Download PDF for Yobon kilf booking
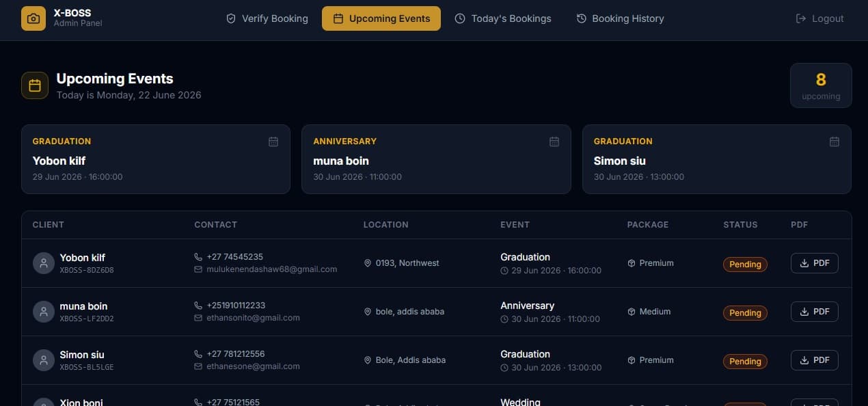Image resolution: width=868 pixels, height=406 pixels. click(815, 263)
